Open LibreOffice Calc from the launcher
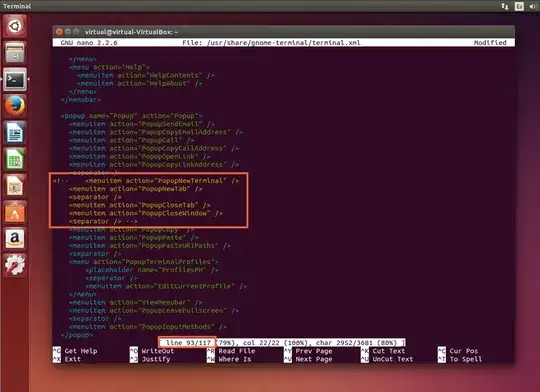Screen dimensions: 540x392 (x=14, y=159)
